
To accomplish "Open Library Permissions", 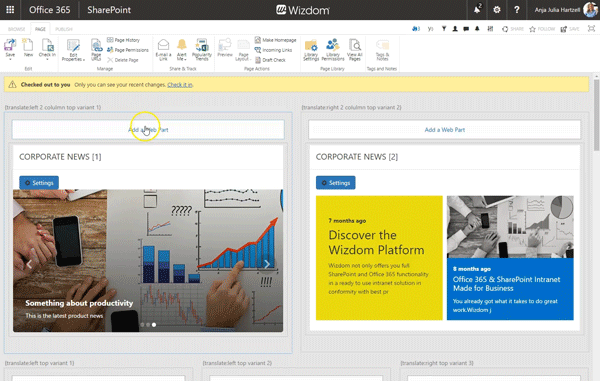I will click(x=333, y=50).
